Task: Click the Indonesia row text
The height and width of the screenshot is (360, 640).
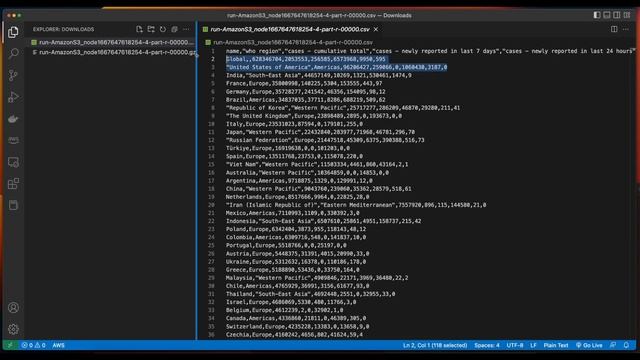Action: tap(323, 221)
